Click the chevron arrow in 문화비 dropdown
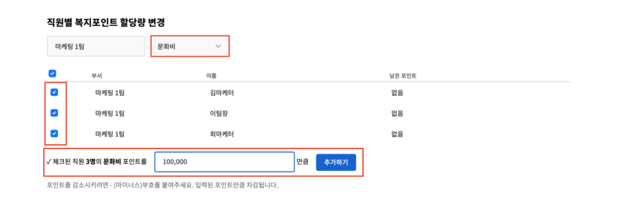The image size is (644, 216). [x=218, y=46]
